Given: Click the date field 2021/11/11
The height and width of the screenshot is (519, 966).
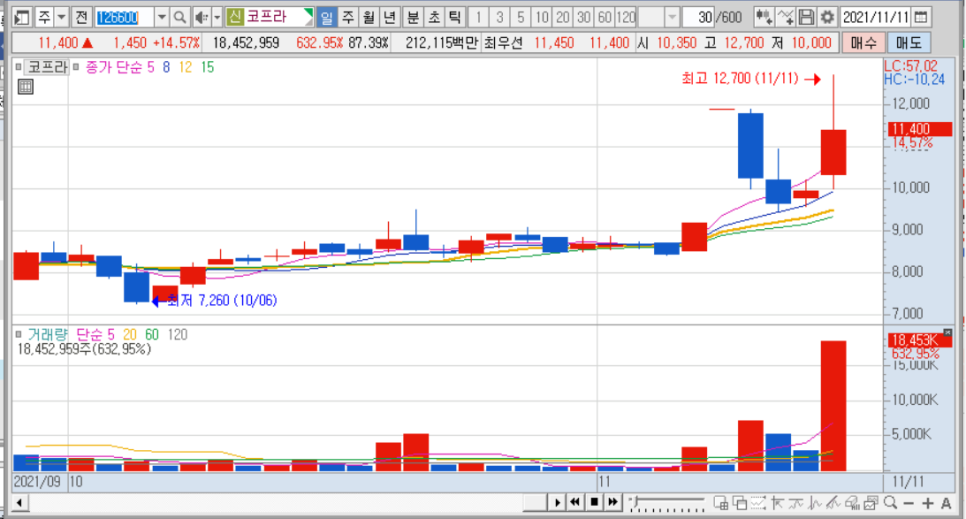Looking at the screenshot, I should pyautogui.click(x=875, y=17).
